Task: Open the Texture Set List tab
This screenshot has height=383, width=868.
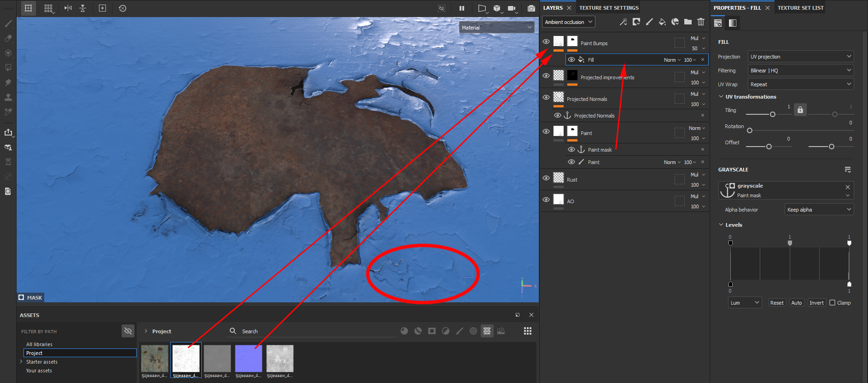Action: (x=800, y=8)
